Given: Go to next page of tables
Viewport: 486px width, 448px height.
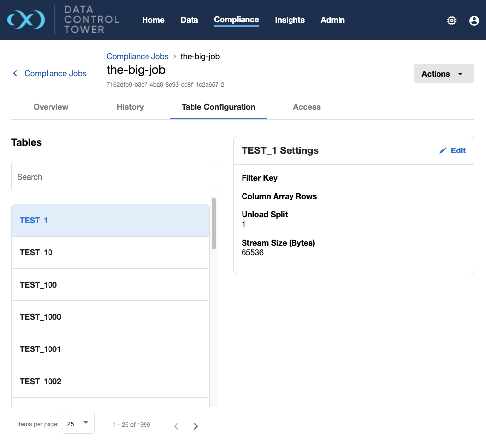Looking at the screenshot, I should pyautogui.click(x=196, y=426).
